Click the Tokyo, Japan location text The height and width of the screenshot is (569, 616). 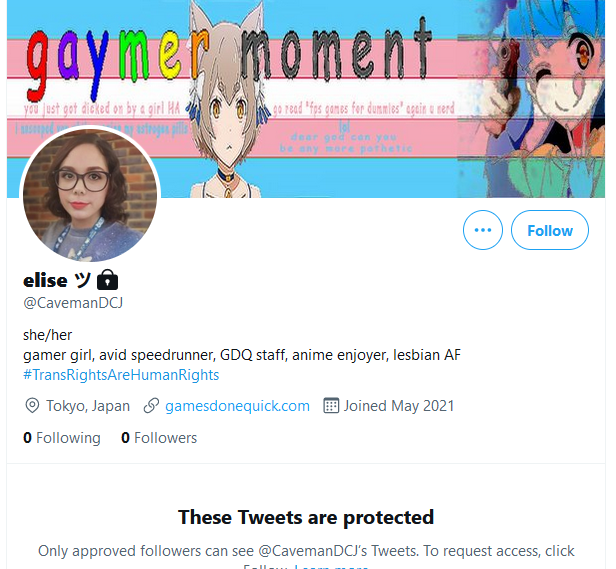(88, 406)
